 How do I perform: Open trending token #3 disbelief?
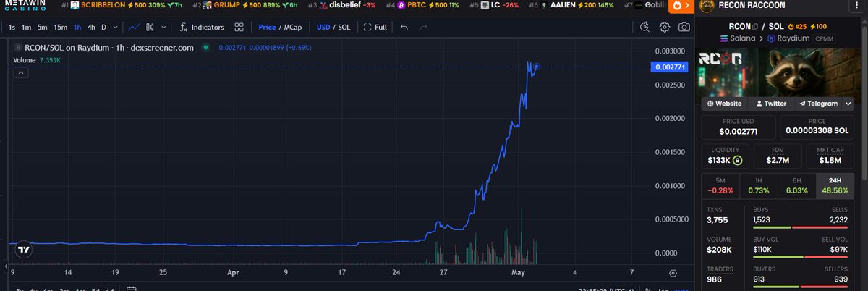click(x=343, y=6)
